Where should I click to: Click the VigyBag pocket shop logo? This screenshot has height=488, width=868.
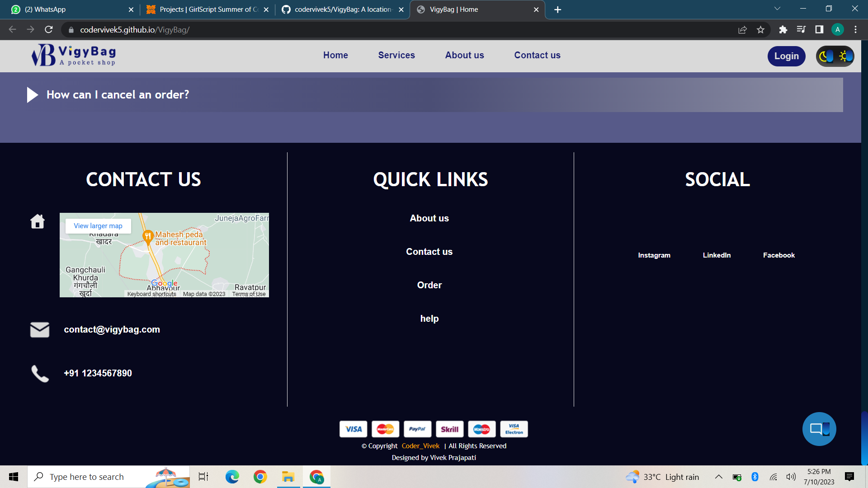tap(72, 55)
